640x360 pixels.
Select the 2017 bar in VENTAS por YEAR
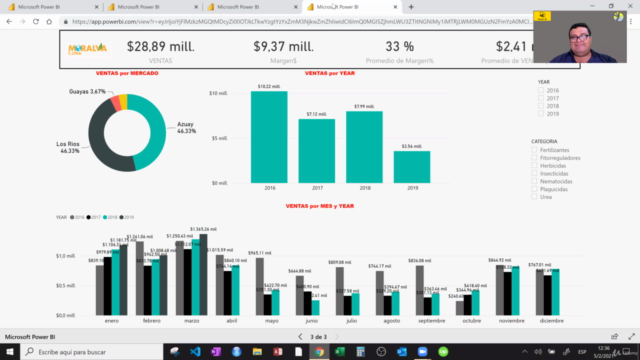[x=317, y=151]
